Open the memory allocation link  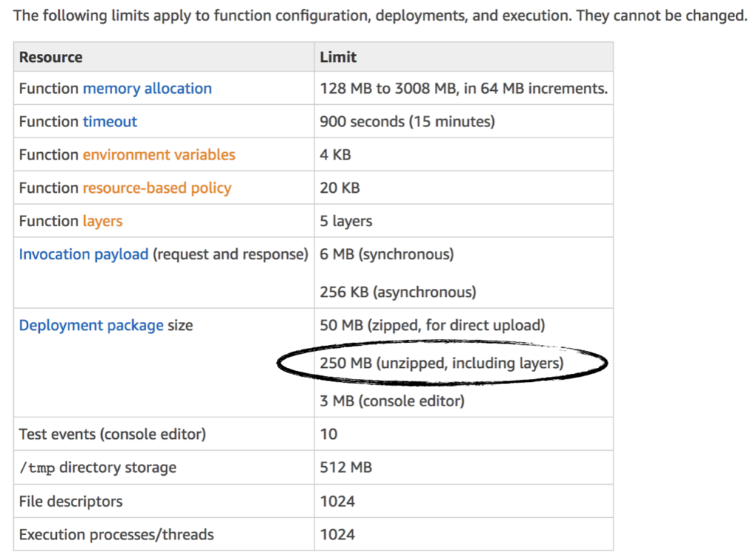click(147, 89)
